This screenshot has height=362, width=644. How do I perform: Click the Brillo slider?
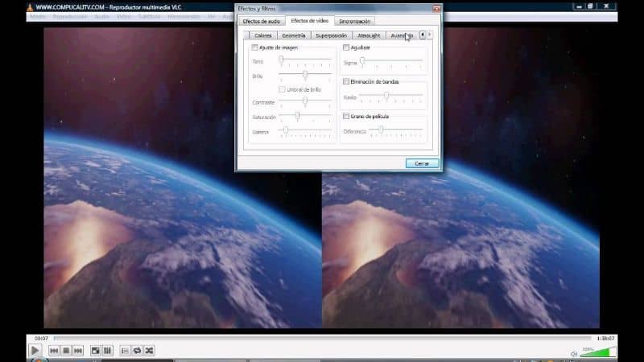pyautogui.click(x=305, y=76)
